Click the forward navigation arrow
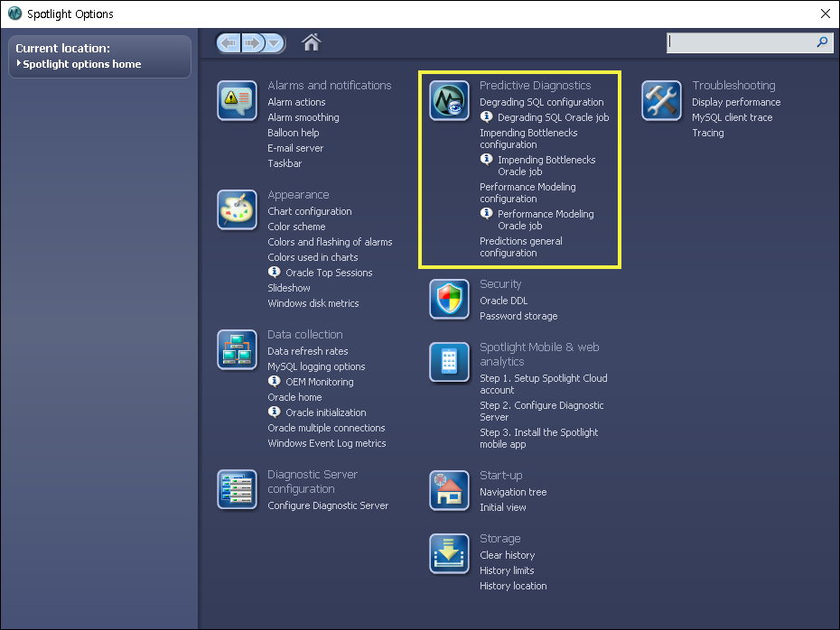Screen dimensions: 840x630 click(253, 42)
